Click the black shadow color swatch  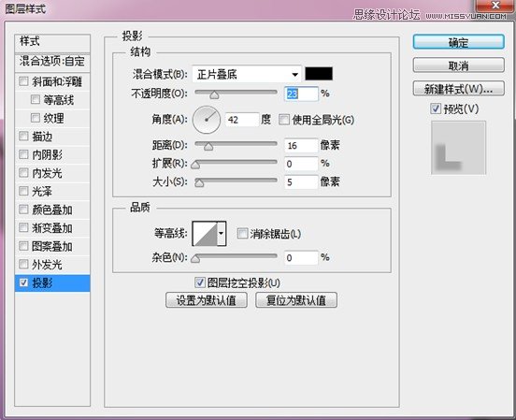point(319,74)
